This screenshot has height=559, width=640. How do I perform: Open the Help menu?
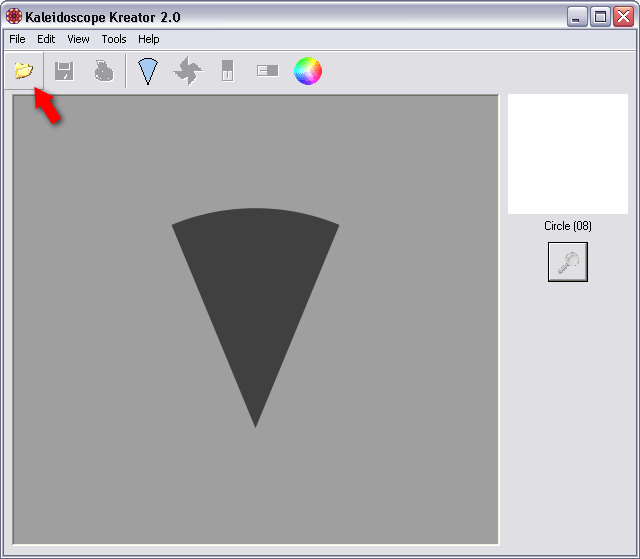click(x=149, y=39)
